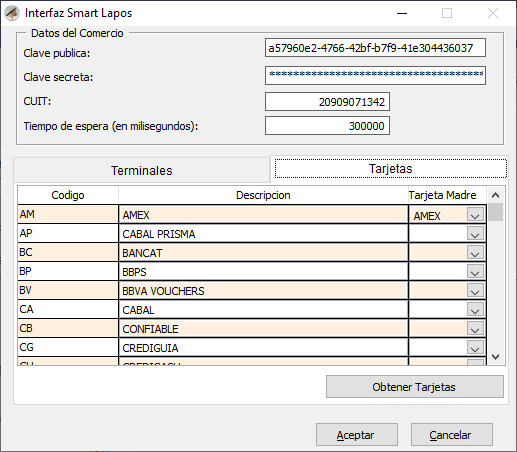This screenshot has height=452, width=517.
Task: Select the CABAL description cell
Action: (263, 310)
